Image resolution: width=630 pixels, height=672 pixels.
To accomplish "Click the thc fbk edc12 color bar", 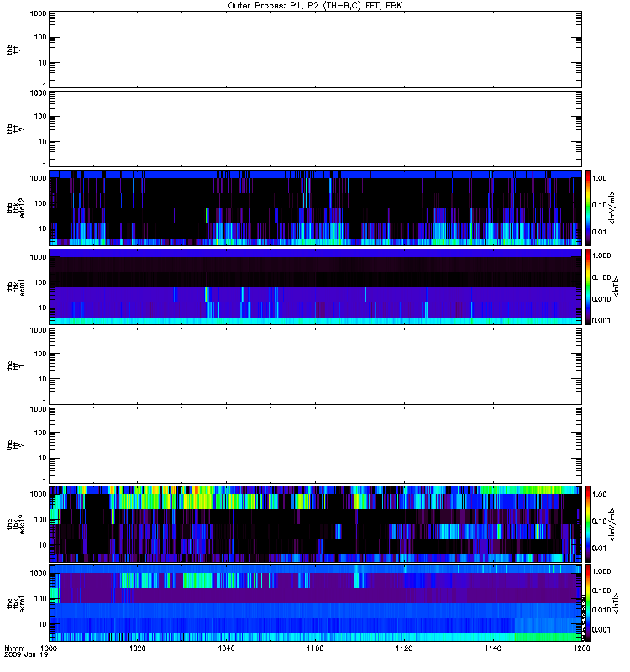I will 588,523.
